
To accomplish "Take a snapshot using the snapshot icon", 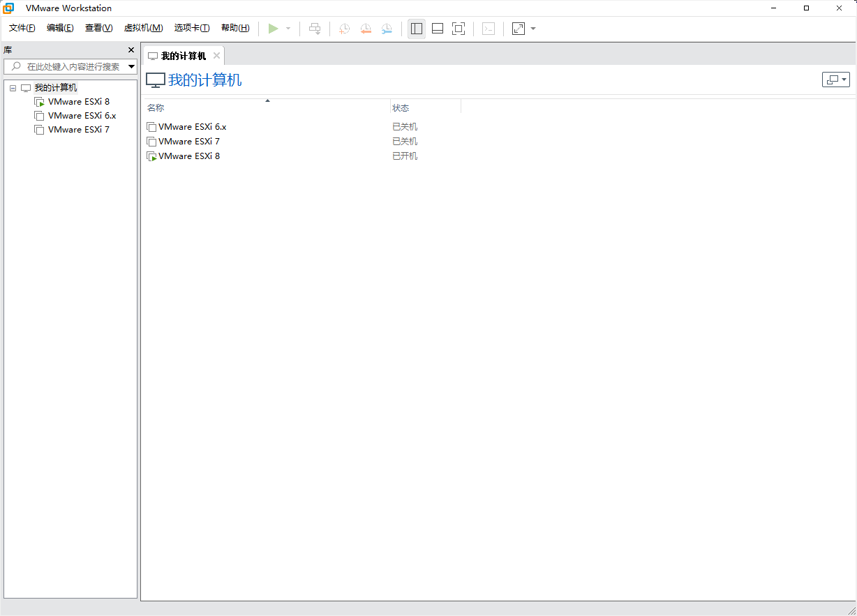I will pyautogui.click(x=343, y=28).
